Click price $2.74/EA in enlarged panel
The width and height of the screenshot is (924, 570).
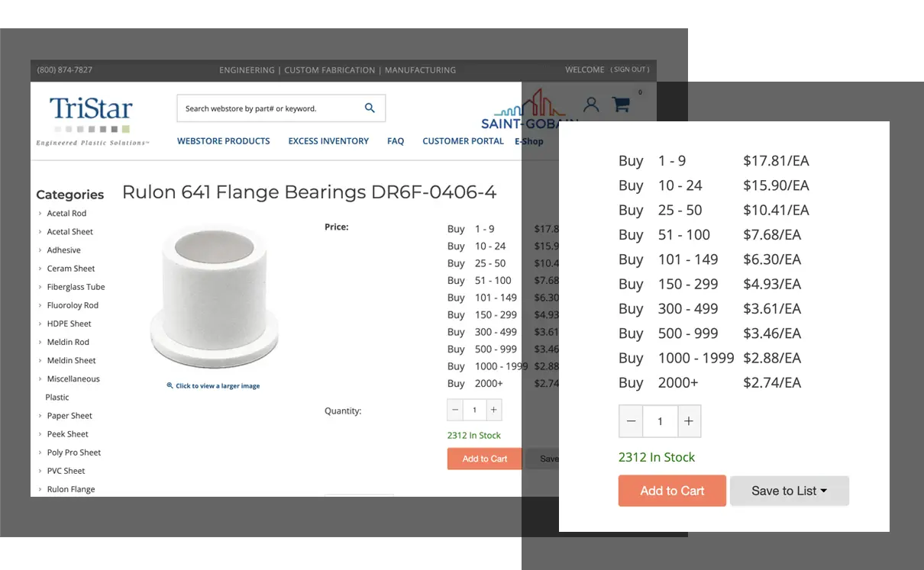(x=772, y=382)
